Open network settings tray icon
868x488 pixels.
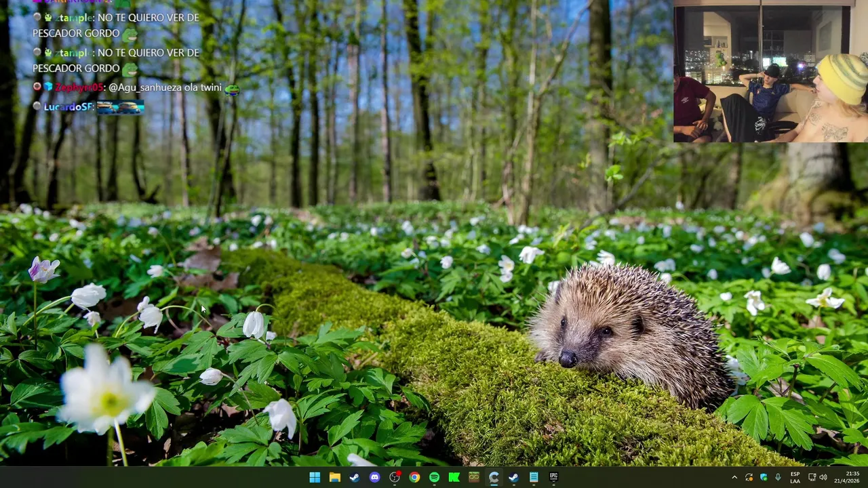click(812, 478)
